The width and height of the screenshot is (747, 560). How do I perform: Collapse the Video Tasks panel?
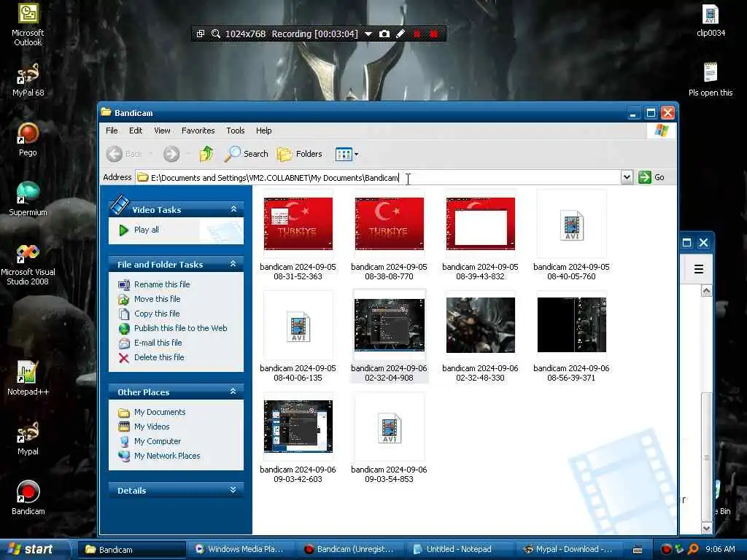coord(233,209)
